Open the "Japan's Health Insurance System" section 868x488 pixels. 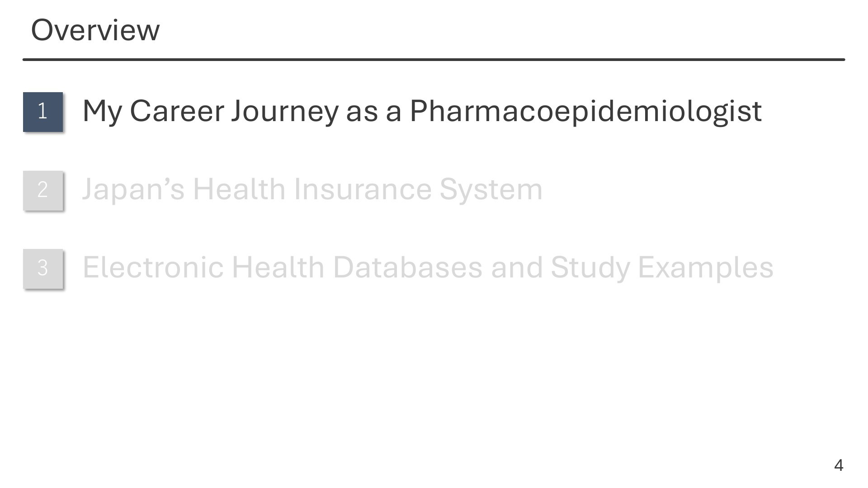312,189
